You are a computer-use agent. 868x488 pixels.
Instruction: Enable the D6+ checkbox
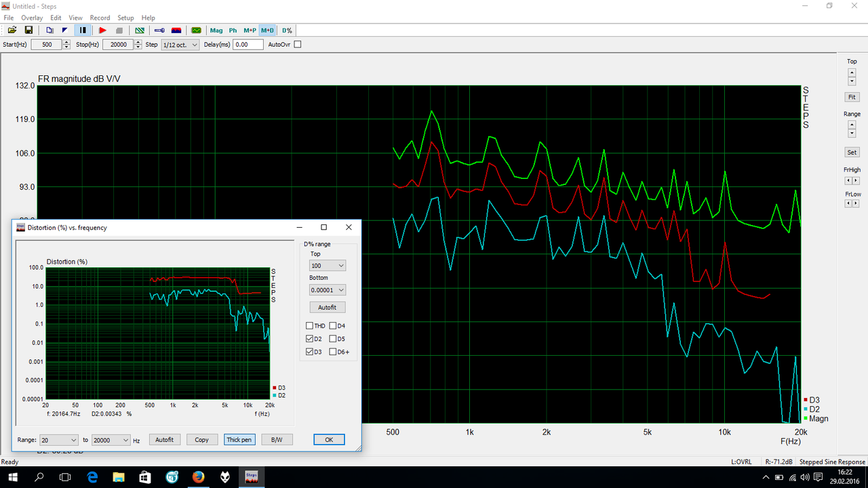[333, 352]
